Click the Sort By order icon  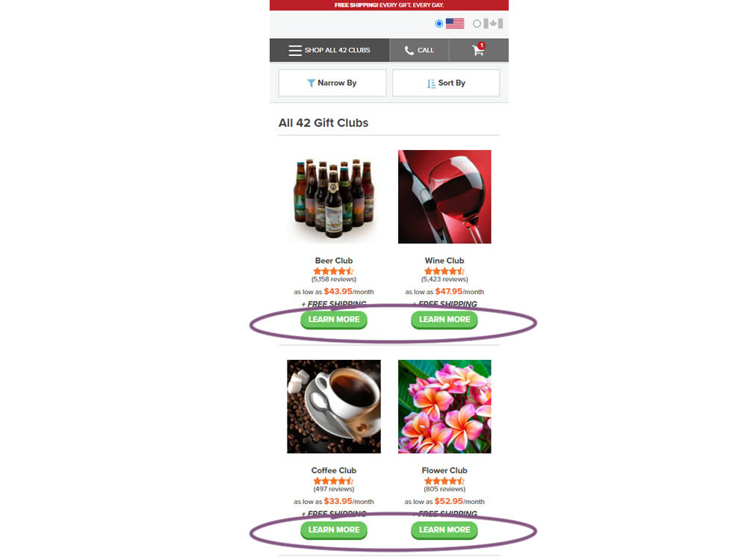coord(431,84)
